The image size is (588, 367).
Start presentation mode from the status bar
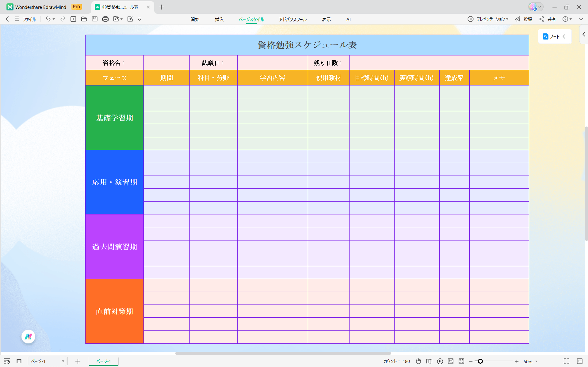[x=440, y=361]
